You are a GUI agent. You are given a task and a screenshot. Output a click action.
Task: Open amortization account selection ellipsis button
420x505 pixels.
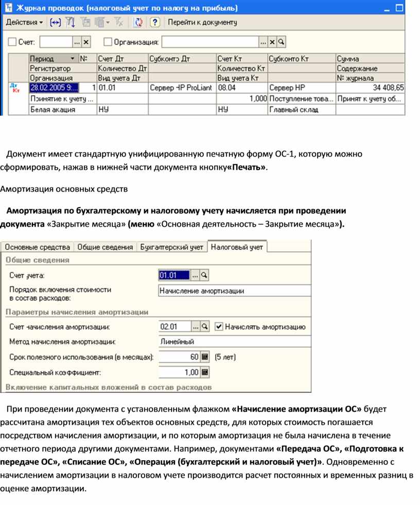[x=196, y=327]
